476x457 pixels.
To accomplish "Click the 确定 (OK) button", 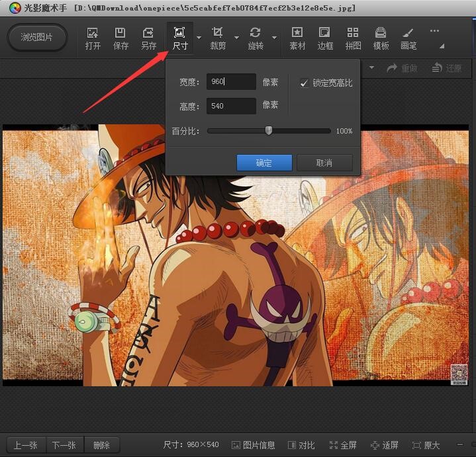I will [264, 163].
